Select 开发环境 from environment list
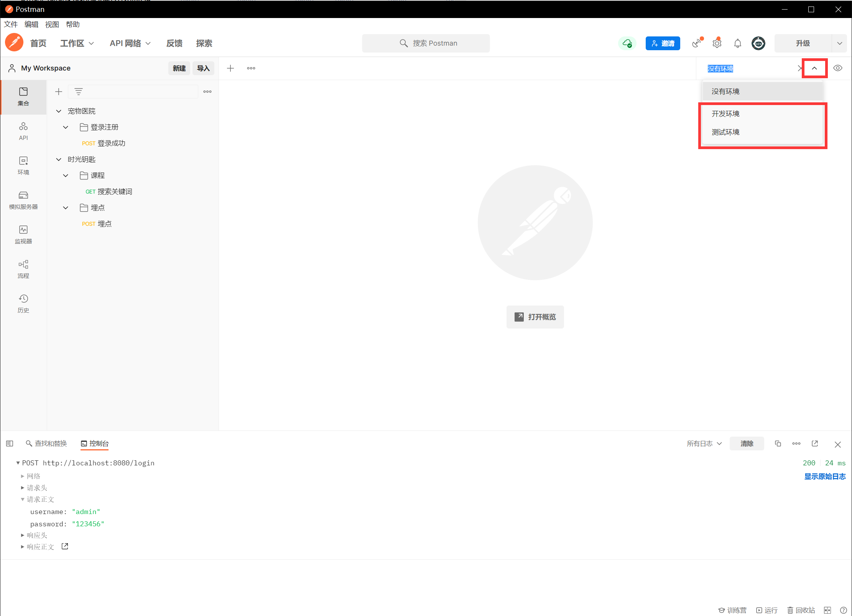The height and width of the screenshot is (616, 852). (x=725, y=114)
